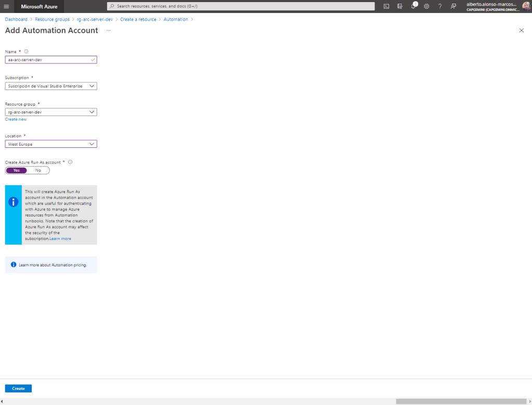Open the Directory and subscription filter
Image resolution: width=532 pixels, height=405 pixels.
400,6
